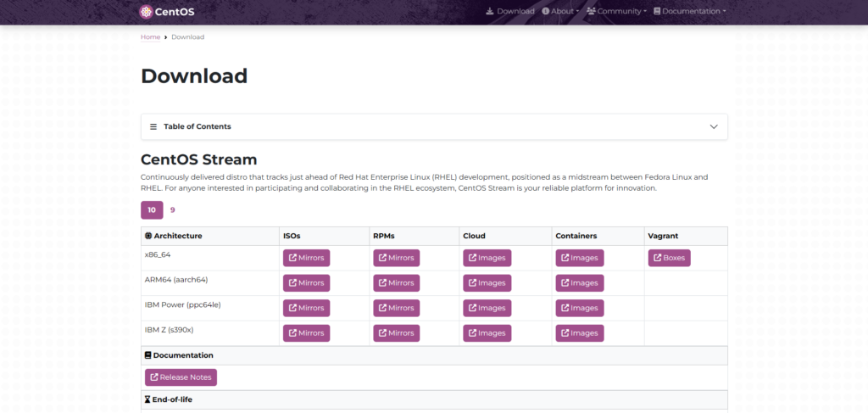
Task: Open Vagrant Boxes for x86_64
Action: pos(670,258)
